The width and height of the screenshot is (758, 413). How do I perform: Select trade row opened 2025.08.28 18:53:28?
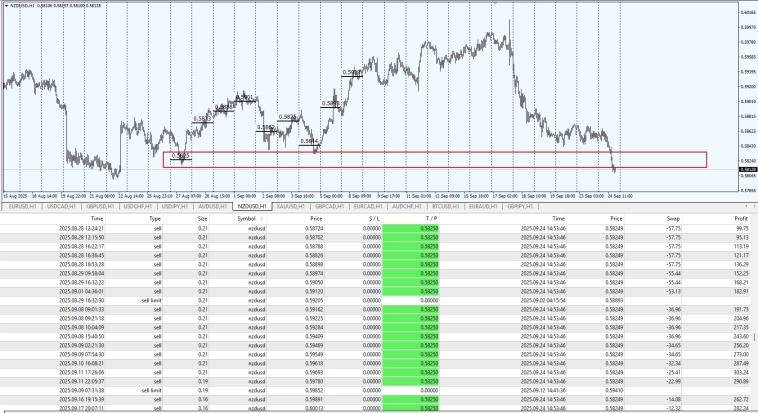coord(375,265)
